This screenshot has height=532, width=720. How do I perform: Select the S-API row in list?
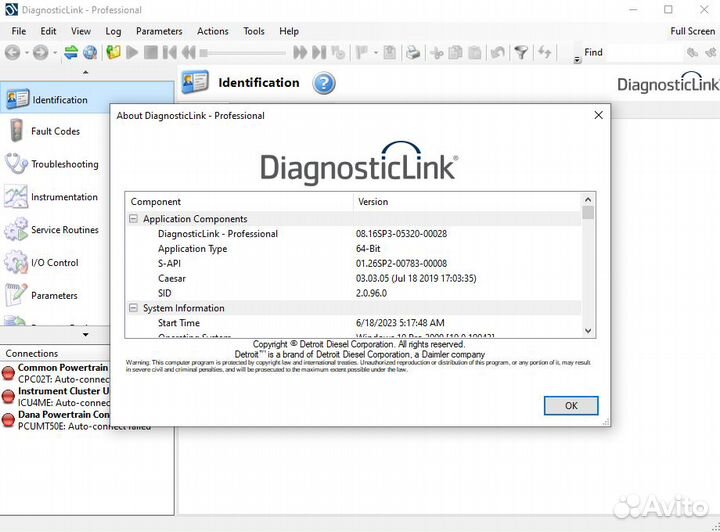[354, 263]
